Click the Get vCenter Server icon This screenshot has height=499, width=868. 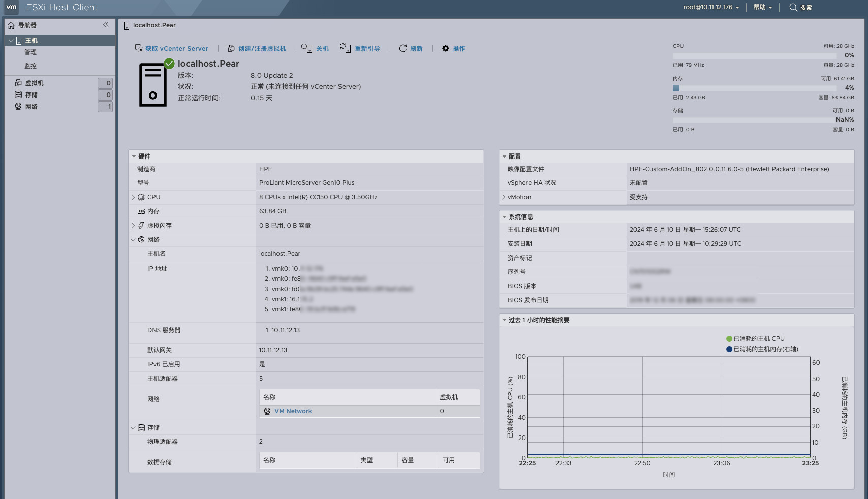pos(139,48)
